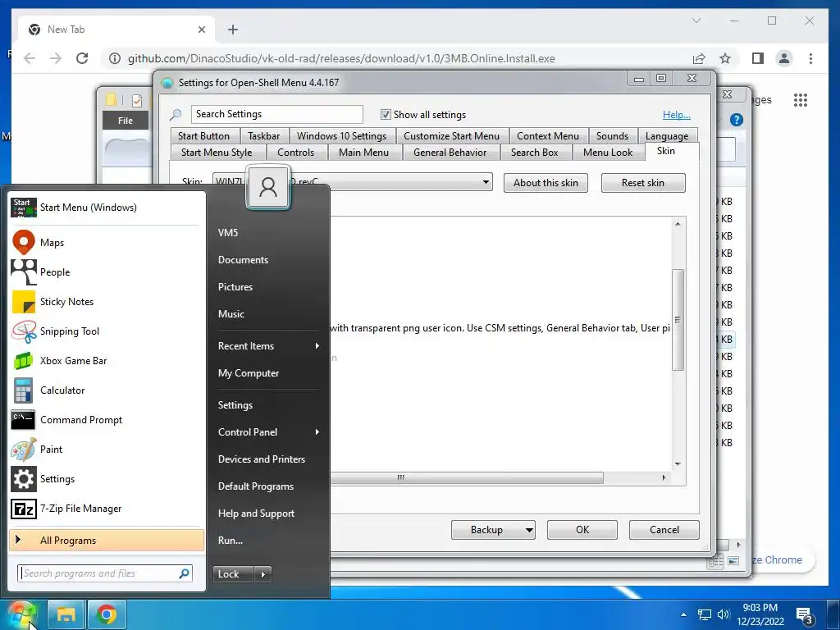Viewport: 840px width, 630px height.
Task: Bookmark this page with star icon
Action: (x=725, y=58)
